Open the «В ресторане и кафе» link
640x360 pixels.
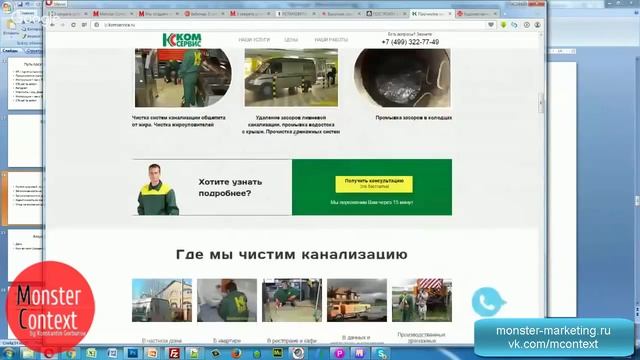click(292, 340)
